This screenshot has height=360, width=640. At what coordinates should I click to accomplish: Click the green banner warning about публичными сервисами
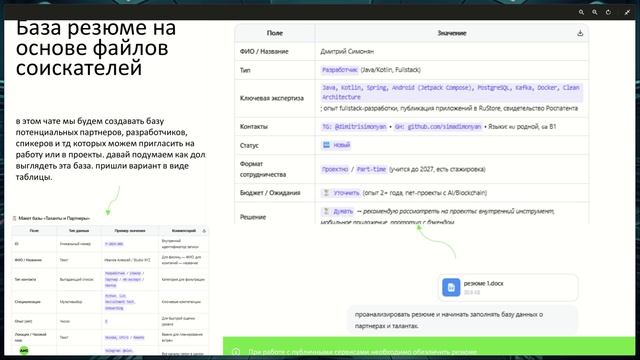coord(429,347)
